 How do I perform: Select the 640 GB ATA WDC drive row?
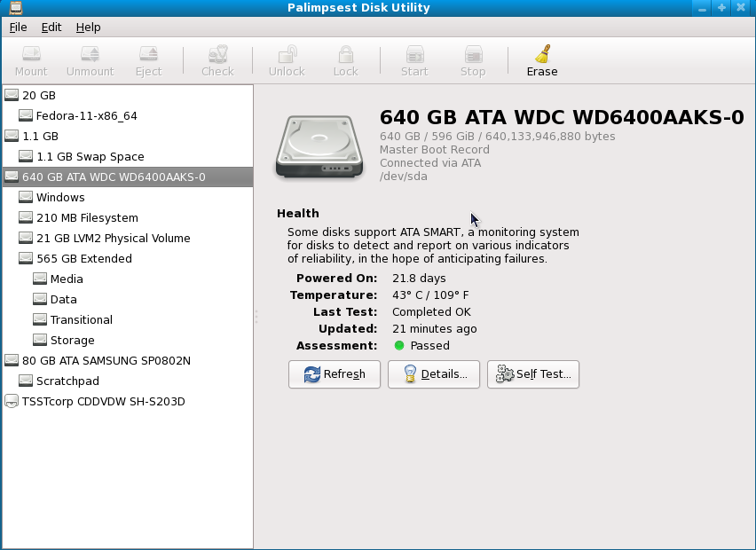pos(128,177)
